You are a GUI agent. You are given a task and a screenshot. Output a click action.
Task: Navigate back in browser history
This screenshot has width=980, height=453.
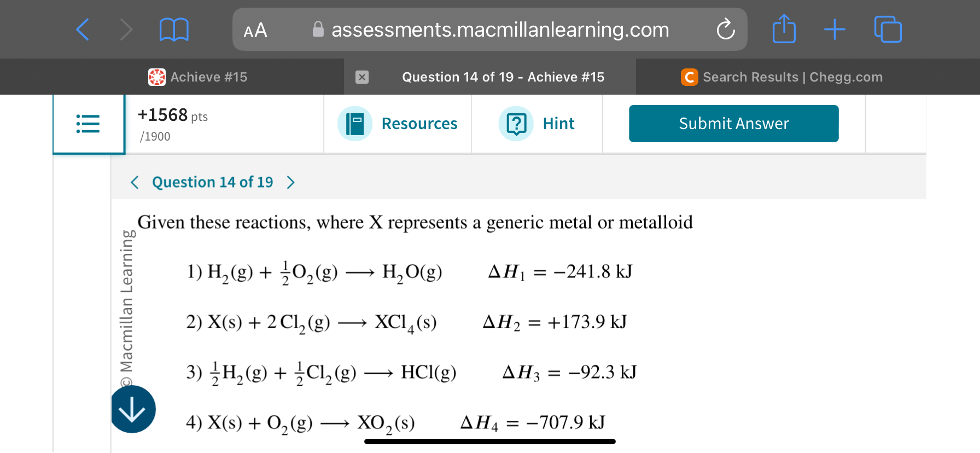tap(83, 30)
